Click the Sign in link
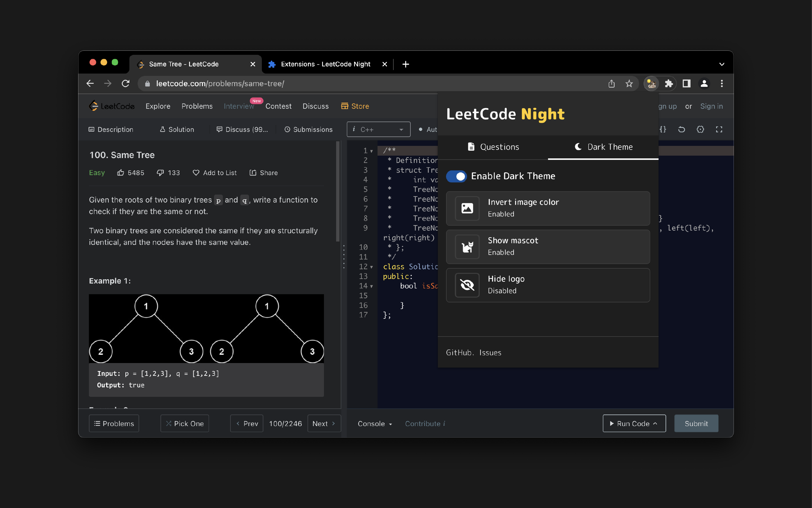 point(711,106)
